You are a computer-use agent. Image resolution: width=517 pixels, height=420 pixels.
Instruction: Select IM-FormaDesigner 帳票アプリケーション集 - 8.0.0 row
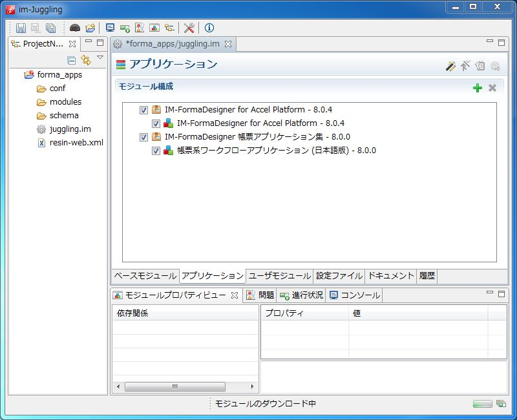[257, 137]
